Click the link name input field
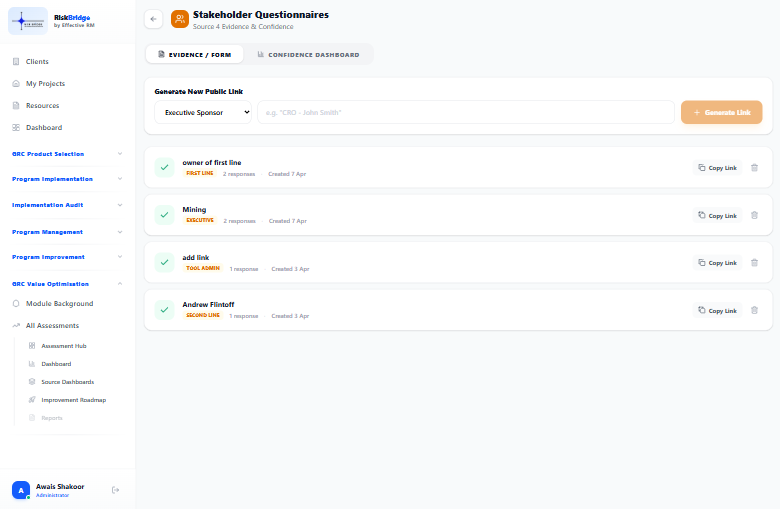This screenshot has height=509, width=780. [466, 112]
